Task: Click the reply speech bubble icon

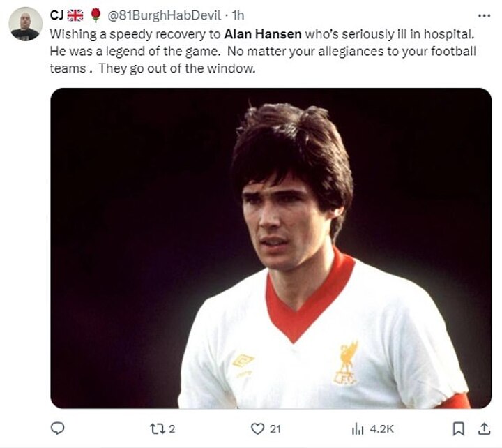Action: (x=59, y=428)
